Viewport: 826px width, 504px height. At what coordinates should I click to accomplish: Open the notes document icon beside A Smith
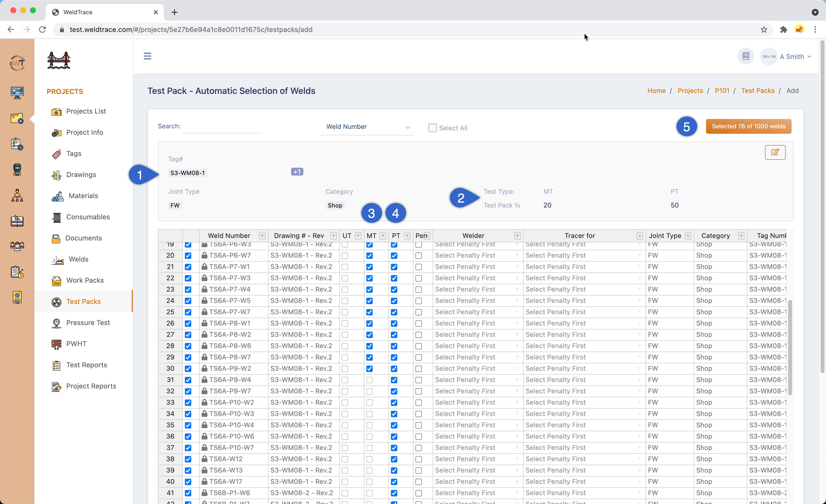(x=746, y=56)
